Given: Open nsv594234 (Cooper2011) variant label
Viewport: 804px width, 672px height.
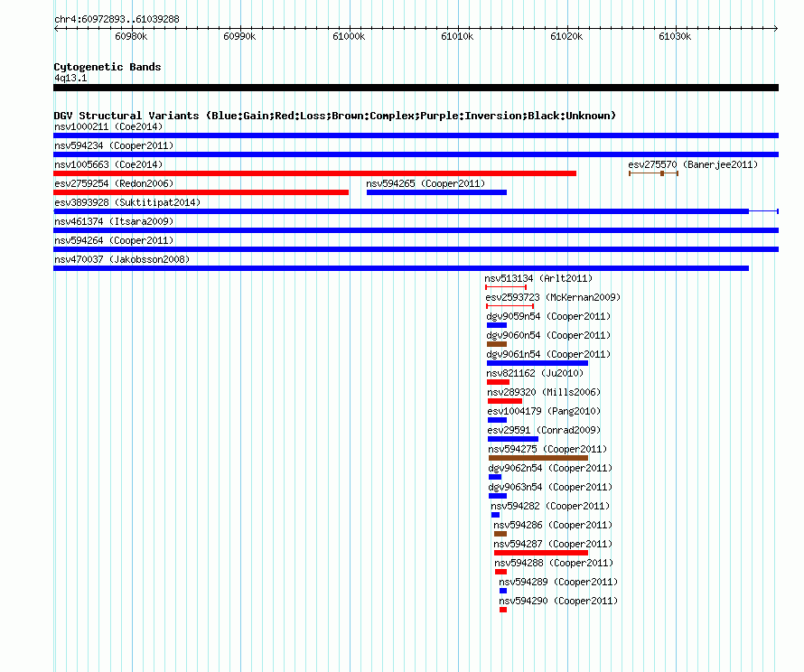Looking at the screenshot, I should (x=114, y=145).
